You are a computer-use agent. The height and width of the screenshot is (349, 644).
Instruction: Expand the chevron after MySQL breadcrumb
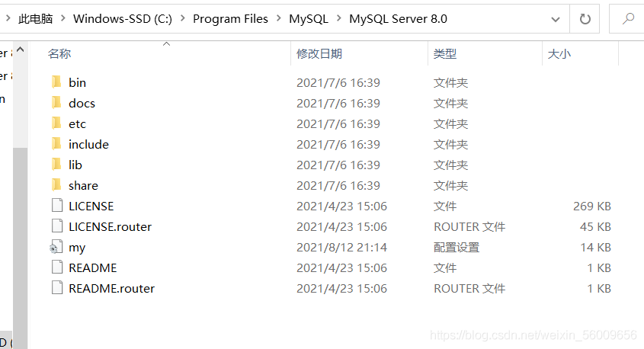pos(338,18)
